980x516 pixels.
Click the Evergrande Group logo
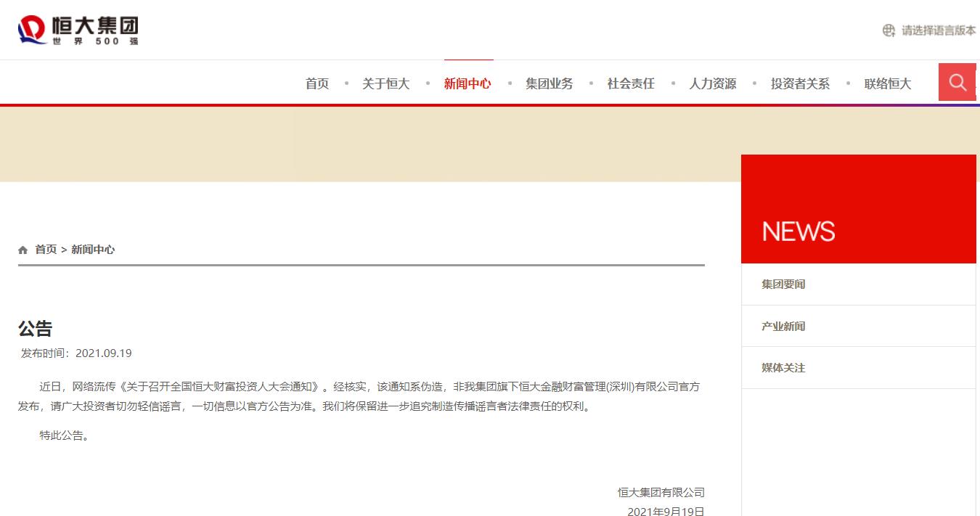point(78,30)
